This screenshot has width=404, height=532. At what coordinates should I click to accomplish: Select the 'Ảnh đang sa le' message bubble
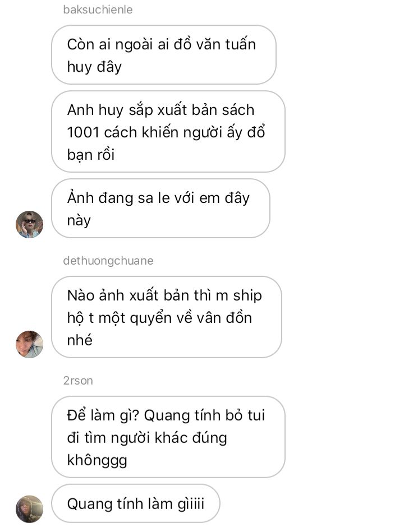point(160,209)
